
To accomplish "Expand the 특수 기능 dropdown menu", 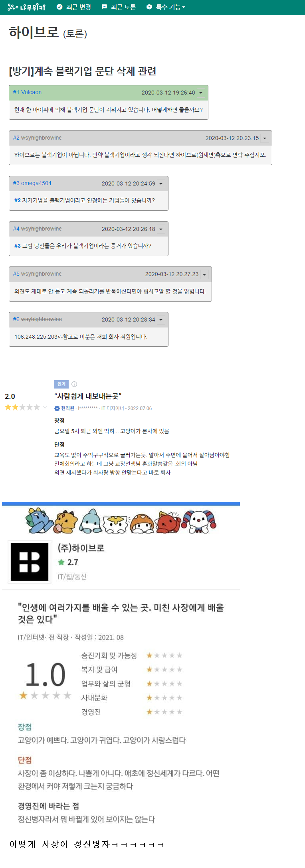I will 166,7.
